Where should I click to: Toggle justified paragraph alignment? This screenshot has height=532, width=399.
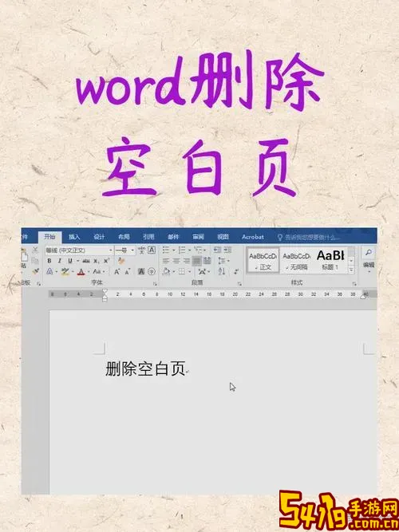pyautogui.click(x=196, y=261)
